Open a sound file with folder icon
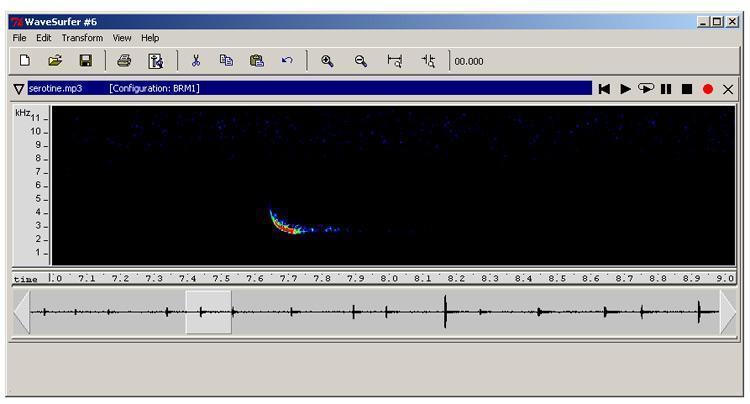750x404 pixels. click(55, 61)
